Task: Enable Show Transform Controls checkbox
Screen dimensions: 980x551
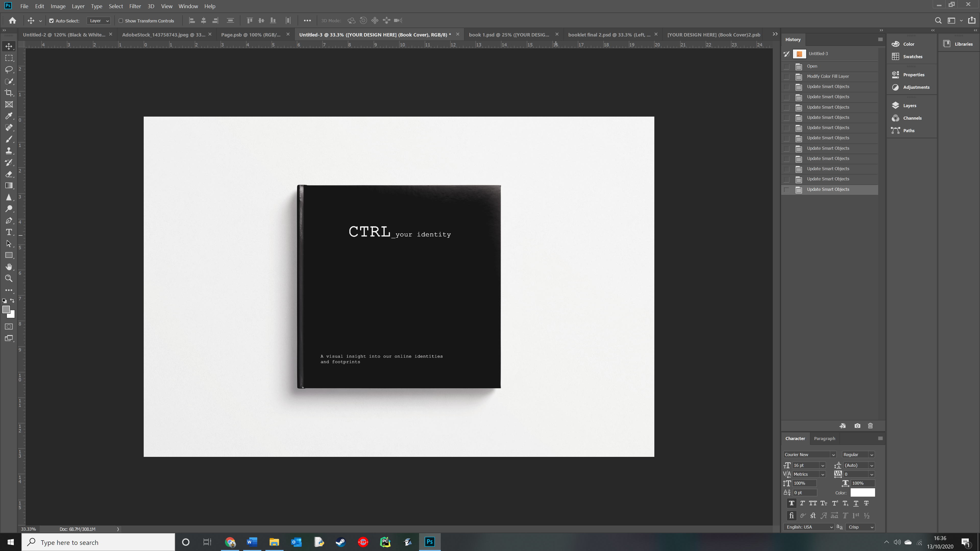Action: point(121,21)
